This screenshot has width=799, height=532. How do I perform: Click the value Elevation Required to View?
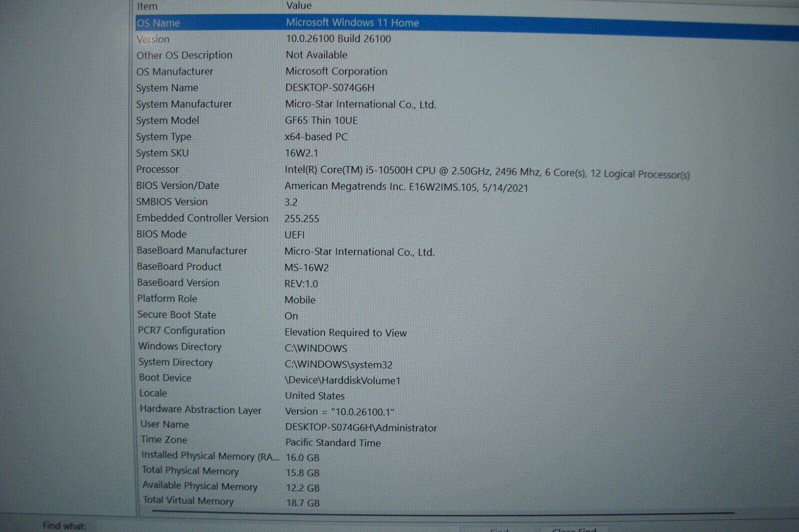click(346, 332)
